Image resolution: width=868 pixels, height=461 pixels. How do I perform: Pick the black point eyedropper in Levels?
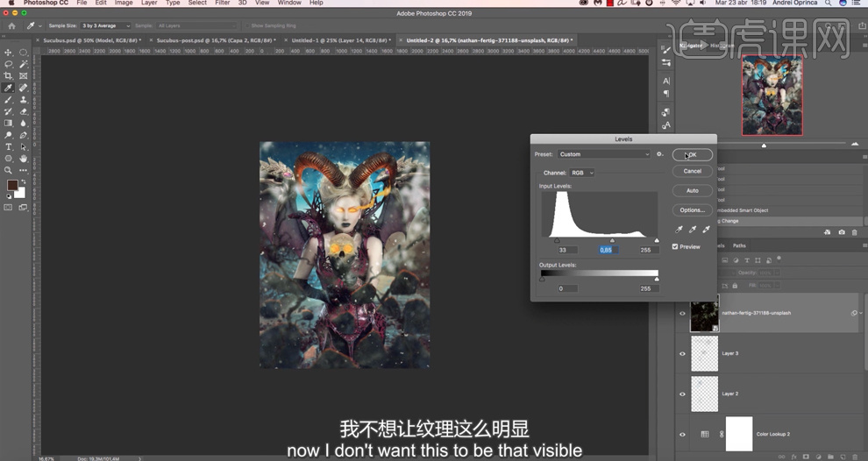pyautogui.click(x=679, y=230)
